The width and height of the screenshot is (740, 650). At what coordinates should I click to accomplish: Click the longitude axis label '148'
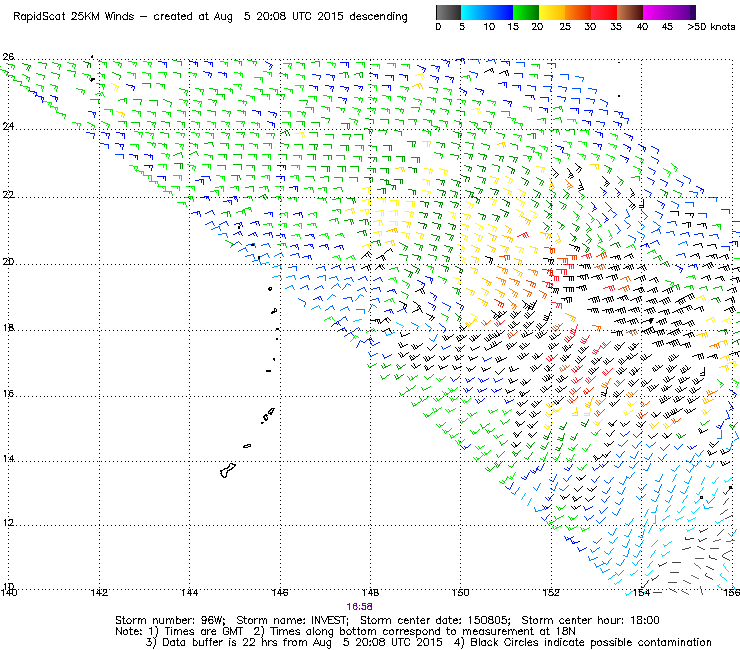pos(370,592)
